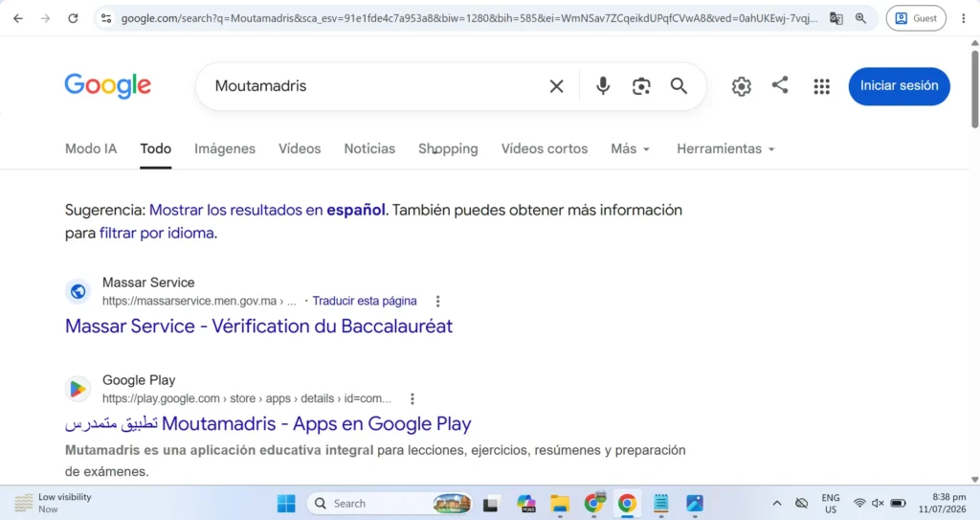Image resolution: width=980 pixels, height=520 pixels.
Task: Click the Google Play favicon
Action: point(78,389)
